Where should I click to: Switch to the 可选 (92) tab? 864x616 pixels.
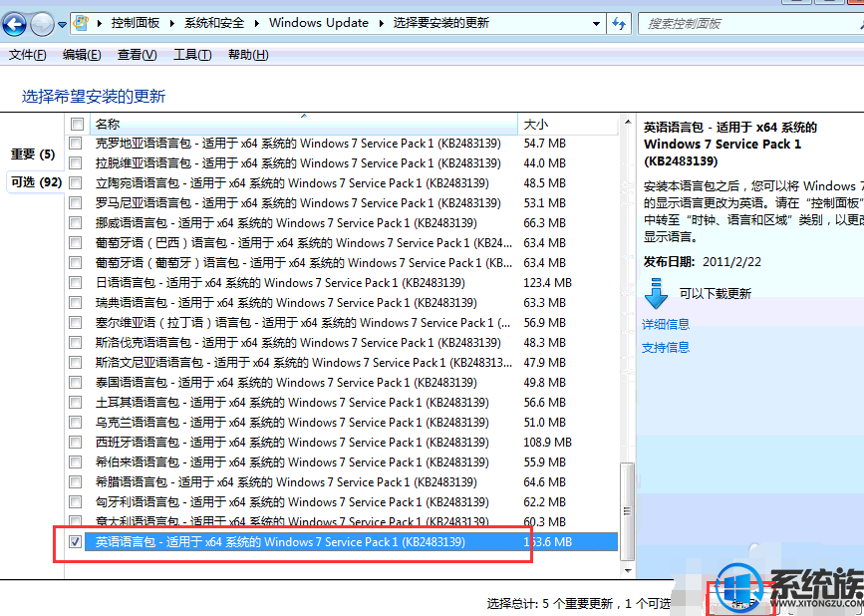coord(36,181)
